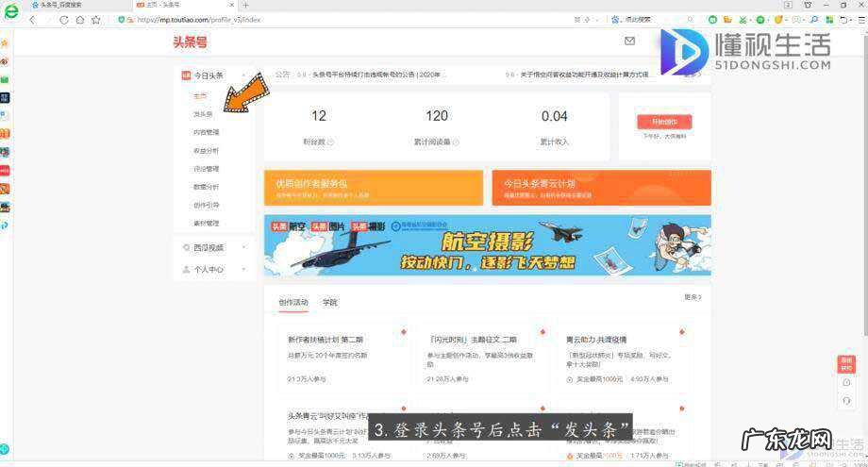Click the cumulative reads value 120
Image resolution: width=868 pixels, height=467 pixels.
pos(436,116)
